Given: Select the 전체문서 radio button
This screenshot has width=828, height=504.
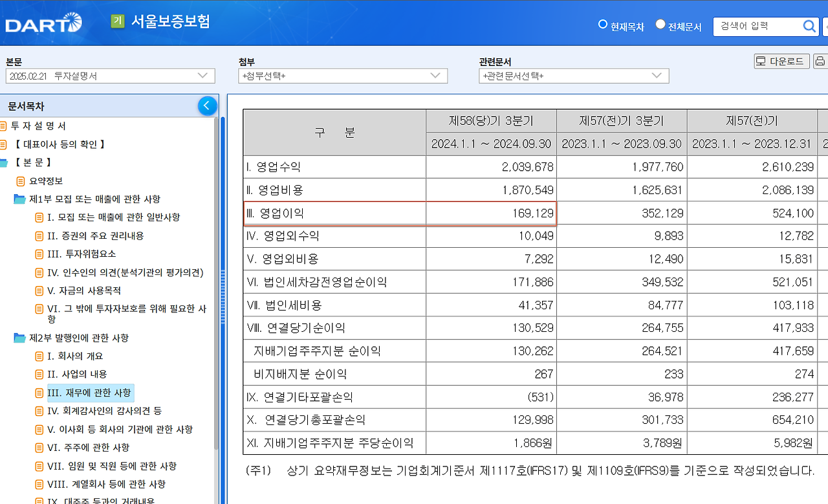Looking at the screenshot, I should 660,24.
